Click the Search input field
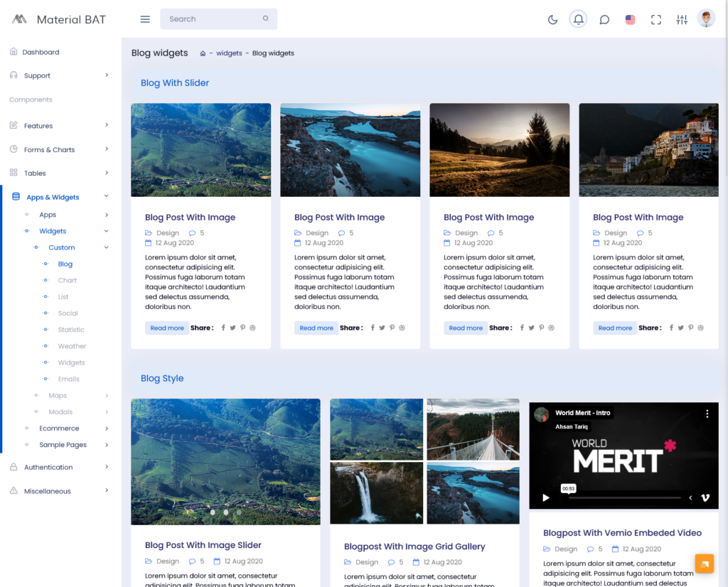Screen dimensions: 728x587 tap(219, 19)
